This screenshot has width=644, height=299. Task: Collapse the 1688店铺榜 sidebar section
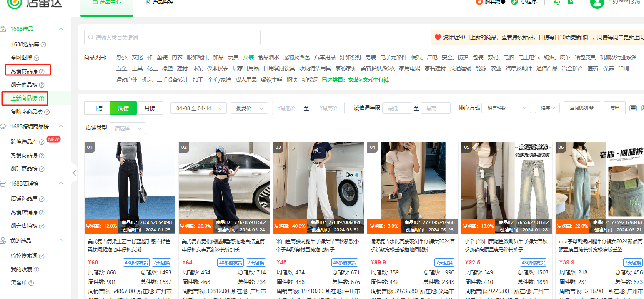(x=61, y=183)
